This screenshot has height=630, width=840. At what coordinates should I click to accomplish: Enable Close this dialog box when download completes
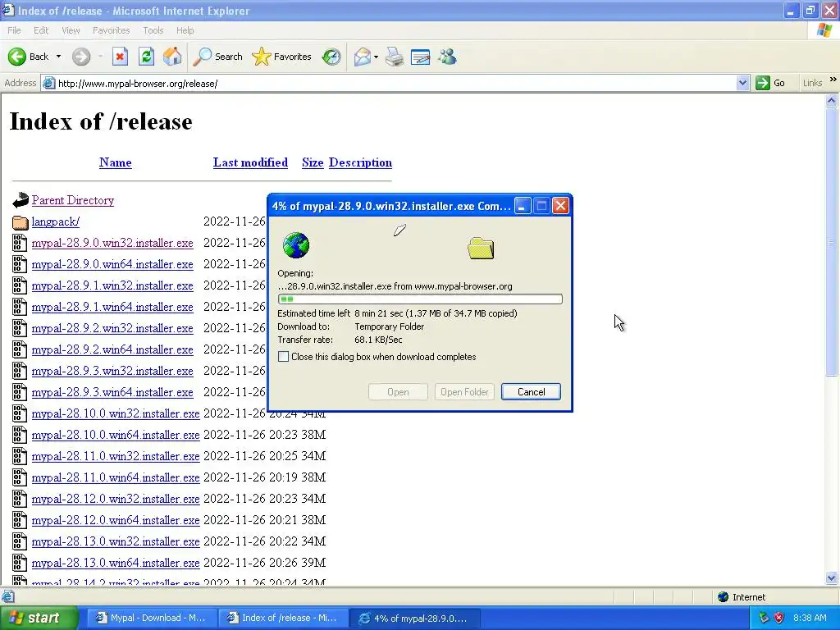283,357
